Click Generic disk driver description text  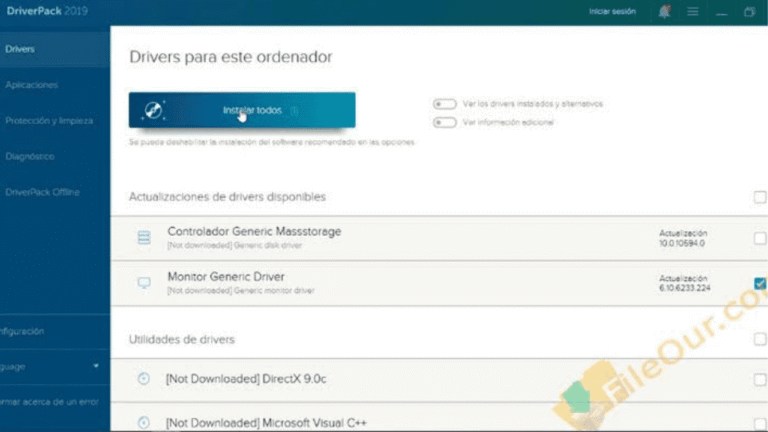click(235, 245)
